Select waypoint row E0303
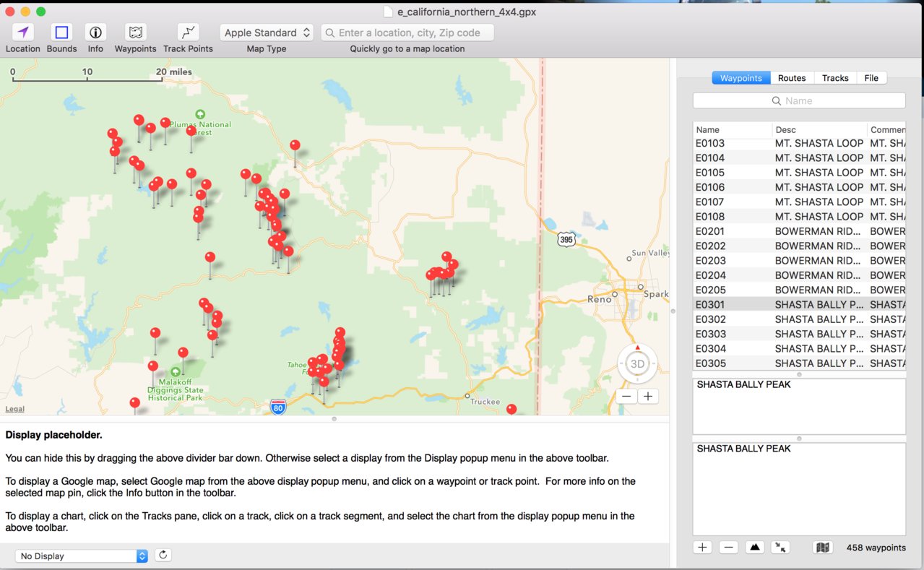924x570 pixels. click(x=799, y=334)
